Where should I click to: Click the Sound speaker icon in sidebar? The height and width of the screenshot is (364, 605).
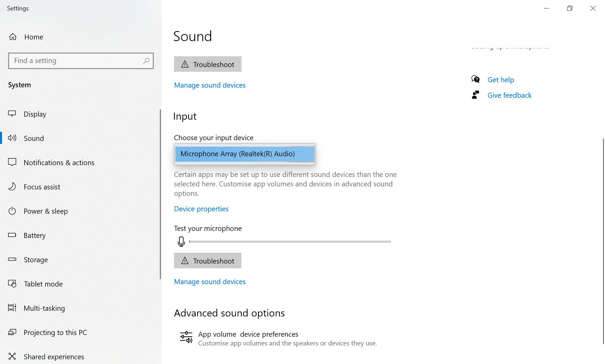coord(12,138)
